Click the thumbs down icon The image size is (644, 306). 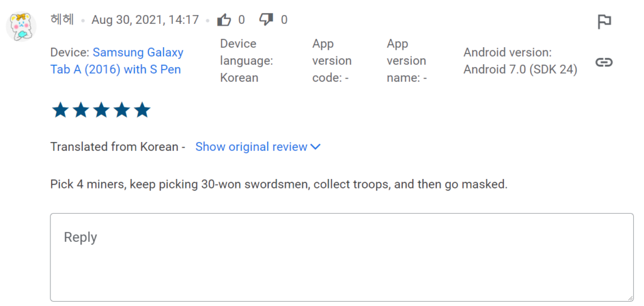267,20
